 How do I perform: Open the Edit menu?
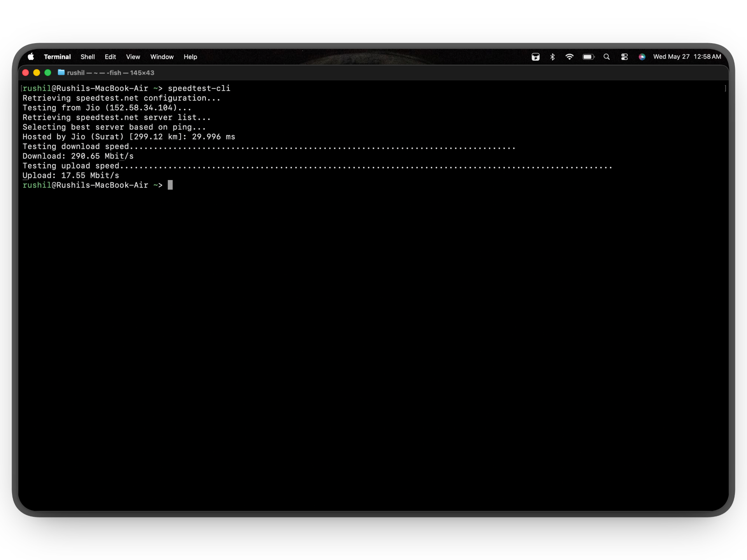click(110, 57)
